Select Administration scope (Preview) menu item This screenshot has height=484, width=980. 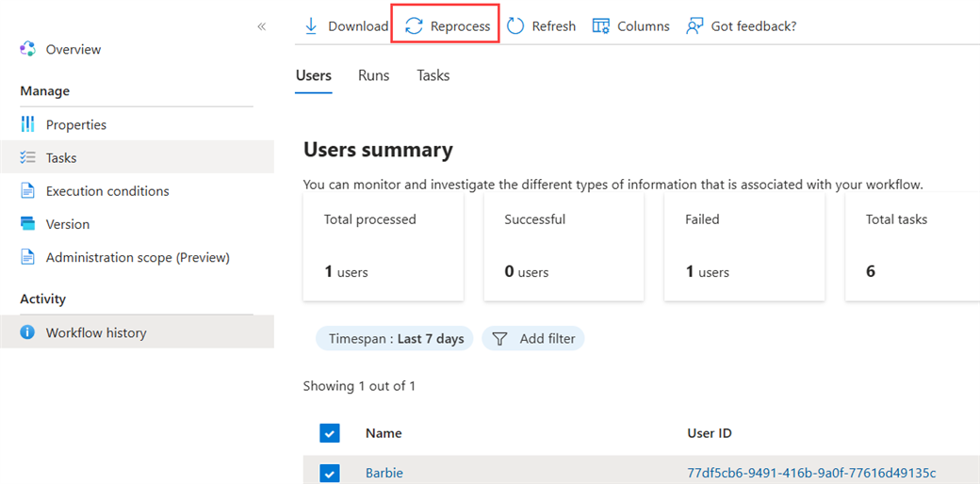(138, 257)
